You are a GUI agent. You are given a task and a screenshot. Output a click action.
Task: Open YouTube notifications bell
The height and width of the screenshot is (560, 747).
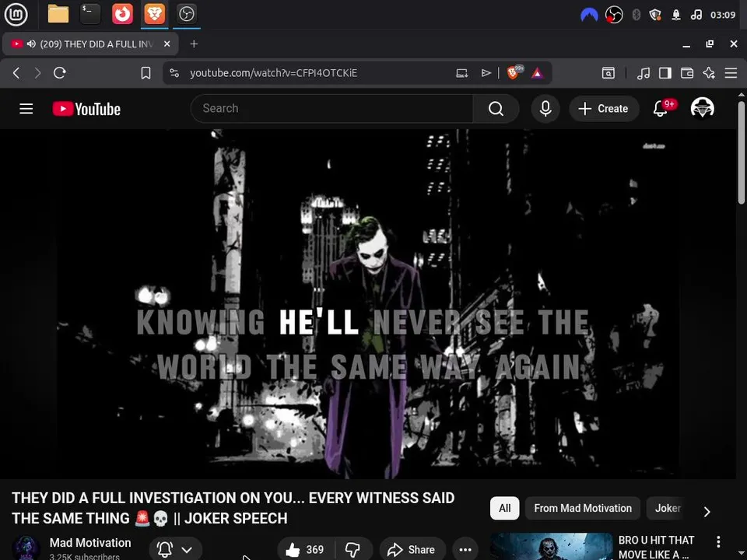[x=661, y=109]
